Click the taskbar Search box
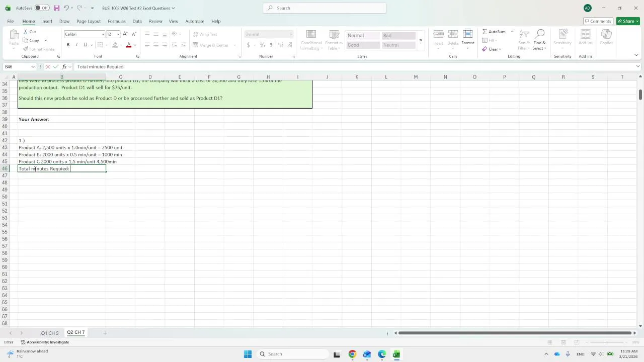The height and width of the screenshot is (362, 644). pos(293,354)
